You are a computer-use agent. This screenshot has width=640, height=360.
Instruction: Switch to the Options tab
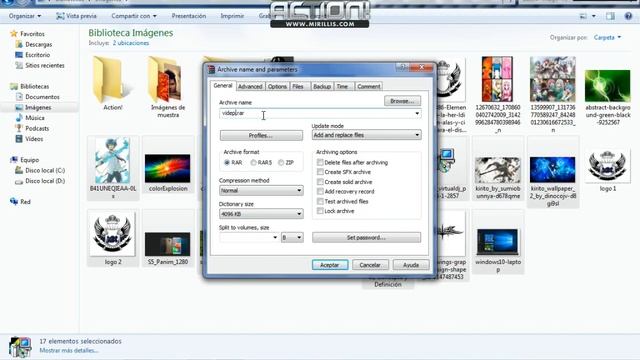point(277,87)
